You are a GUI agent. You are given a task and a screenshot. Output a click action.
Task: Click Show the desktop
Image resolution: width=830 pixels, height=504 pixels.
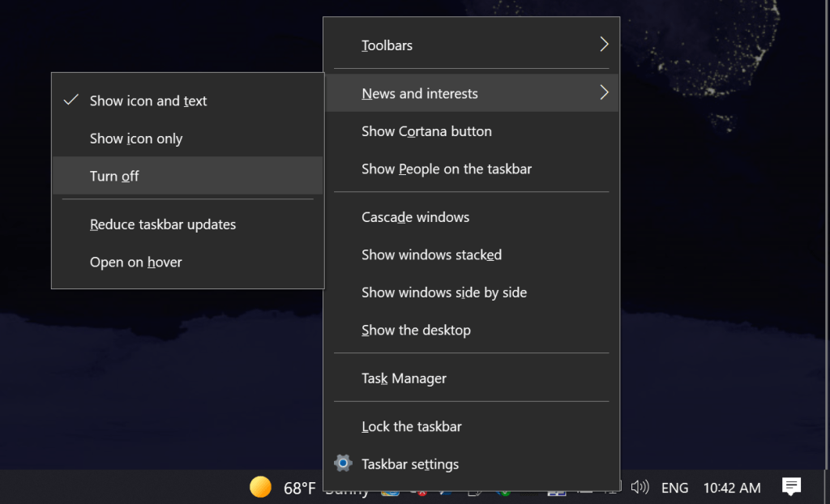pyautogui.click(x=416, y=330)
